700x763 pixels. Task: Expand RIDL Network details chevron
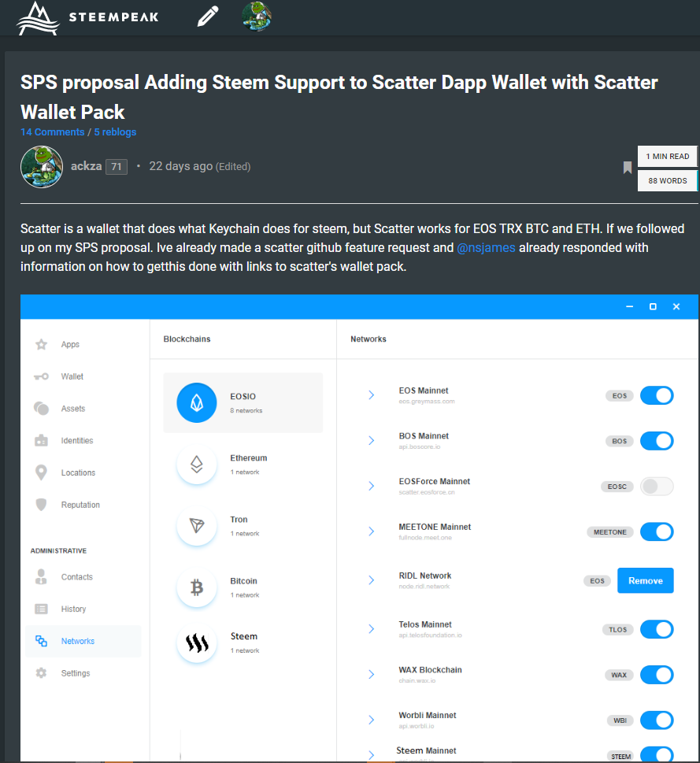pos(371,580)
